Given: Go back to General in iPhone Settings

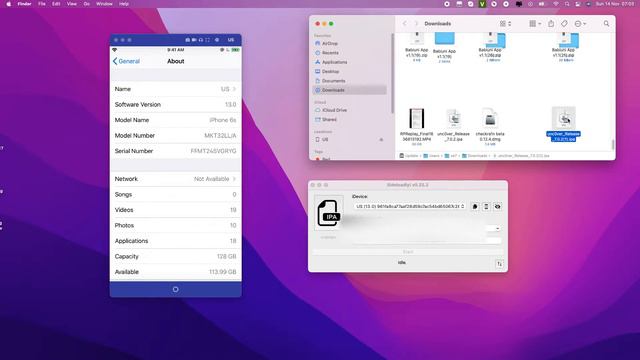Looking at the screenshot, I should [x=126, y=61].
